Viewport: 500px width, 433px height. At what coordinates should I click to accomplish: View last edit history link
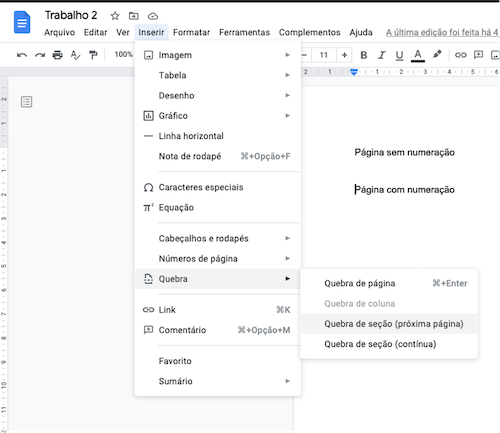click(442, 32)
